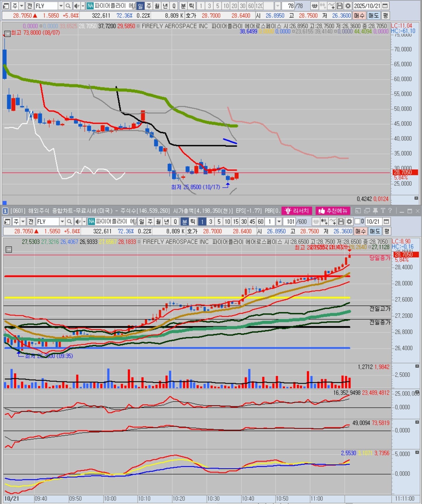Click the speaker icon in lower chart toolbar
This screenshot has width=422, height=504.
78,221
